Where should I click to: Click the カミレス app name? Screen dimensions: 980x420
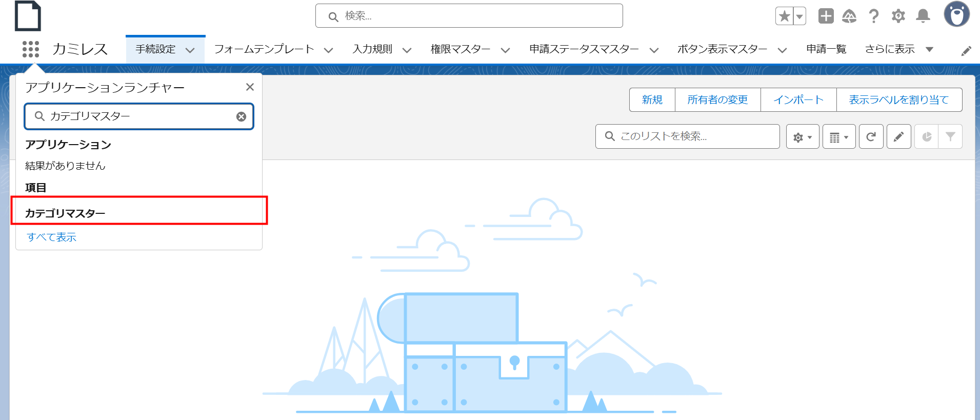pyautogui.click(x=80, y=49)
